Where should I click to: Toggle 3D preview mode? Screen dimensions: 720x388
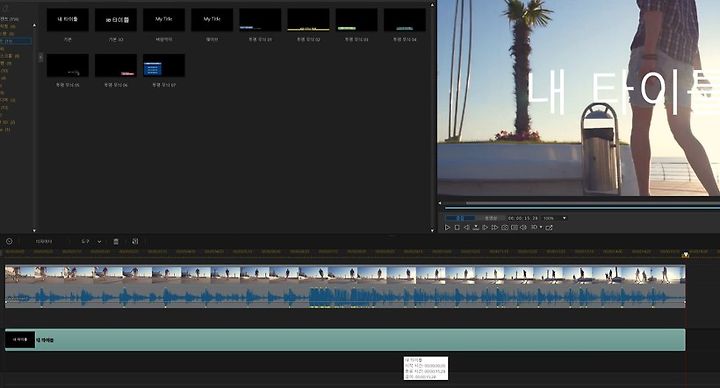534,227
